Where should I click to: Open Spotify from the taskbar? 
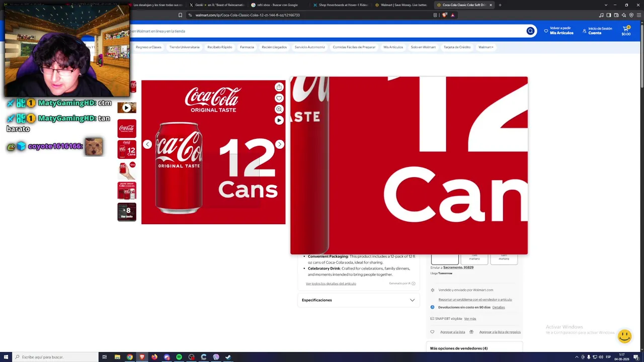point(179,357)
